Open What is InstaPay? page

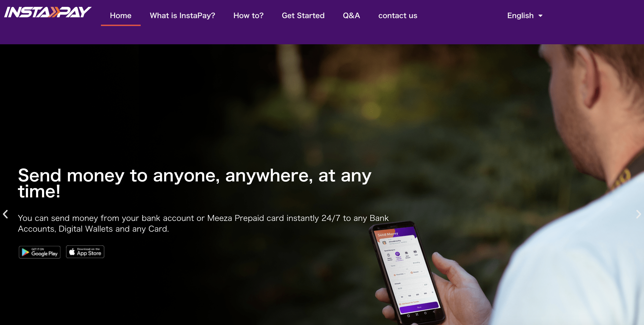coord(182,16)
